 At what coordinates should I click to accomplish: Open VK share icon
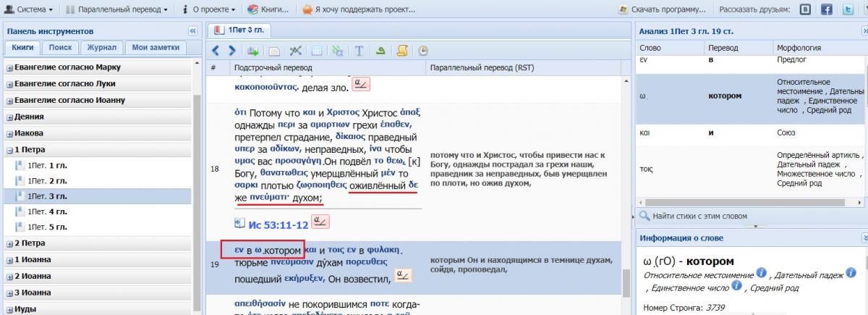click(x=804, y=9)
